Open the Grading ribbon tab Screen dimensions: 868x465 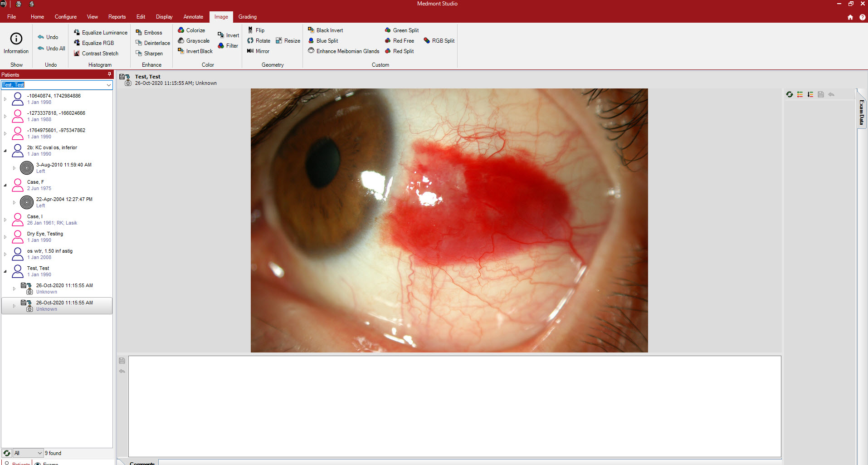click(247, 17)
